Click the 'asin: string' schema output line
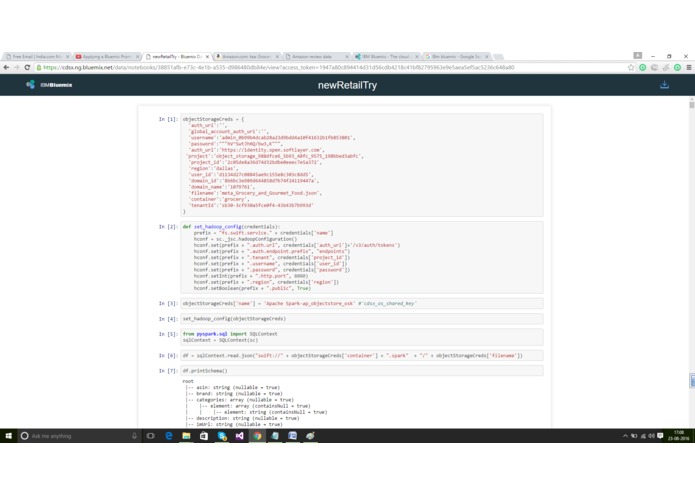695x494 pixels. click(233, 387)
